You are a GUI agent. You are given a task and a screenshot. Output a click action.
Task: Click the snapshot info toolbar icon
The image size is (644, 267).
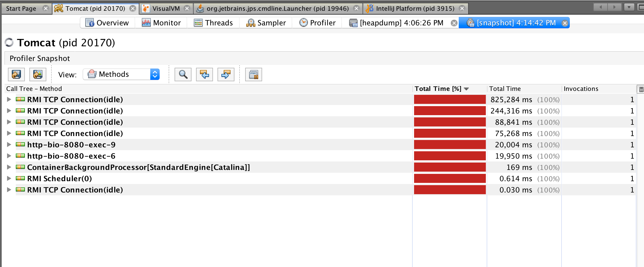coord(254,75)
